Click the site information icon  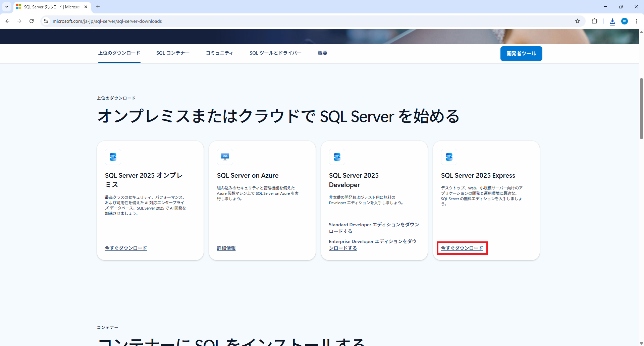46,21
